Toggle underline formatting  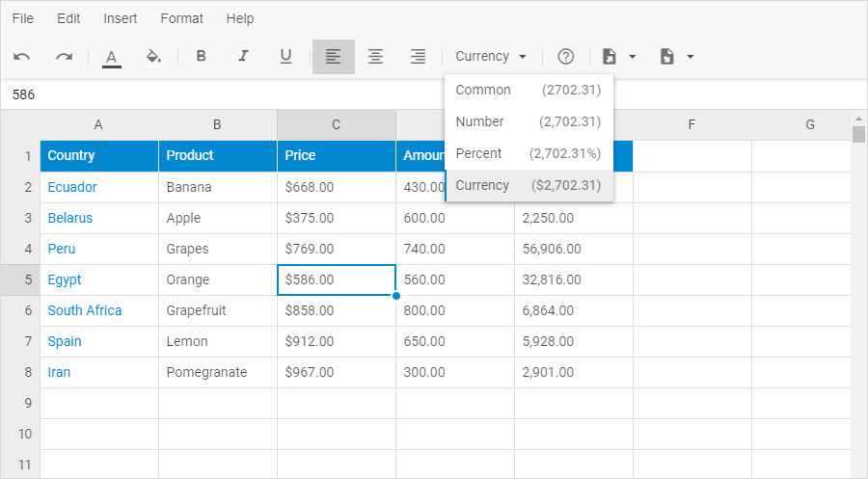285,56
